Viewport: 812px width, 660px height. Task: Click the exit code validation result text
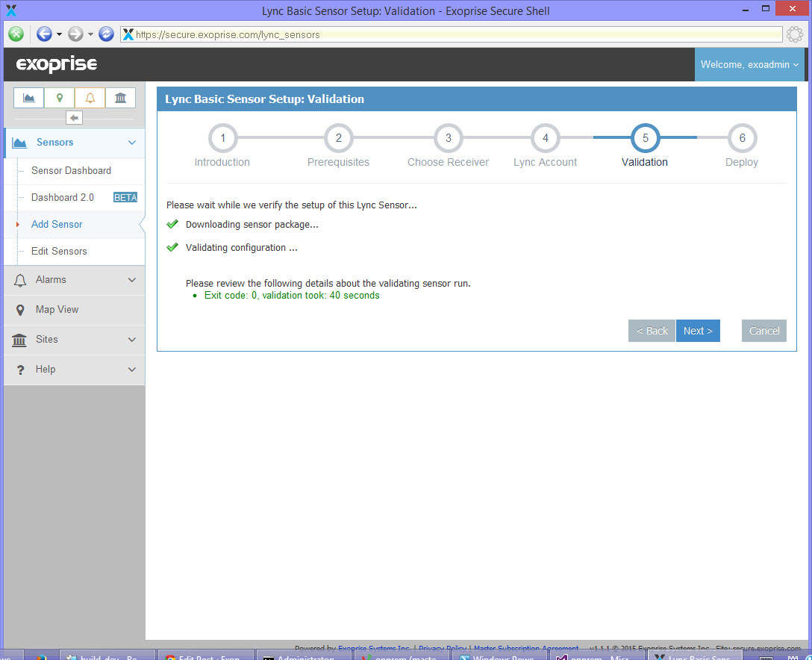tap(292, 296)
